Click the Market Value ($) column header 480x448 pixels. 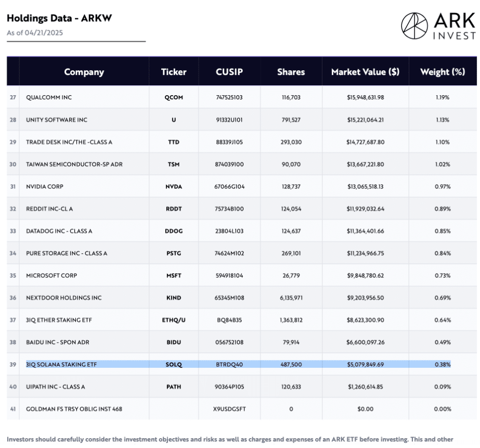(365, 72)
